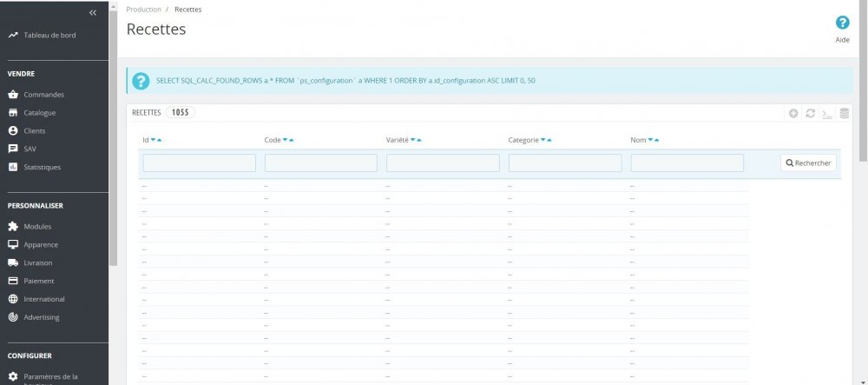Click the Paiement card icon
The height and width of the screenshot is (385, 868).
coord(13,281)
